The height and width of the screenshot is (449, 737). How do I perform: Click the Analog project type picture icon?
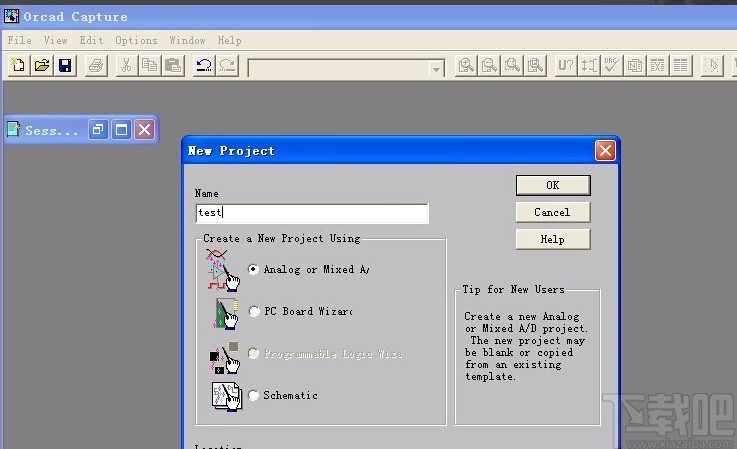(x=222, y=270)
